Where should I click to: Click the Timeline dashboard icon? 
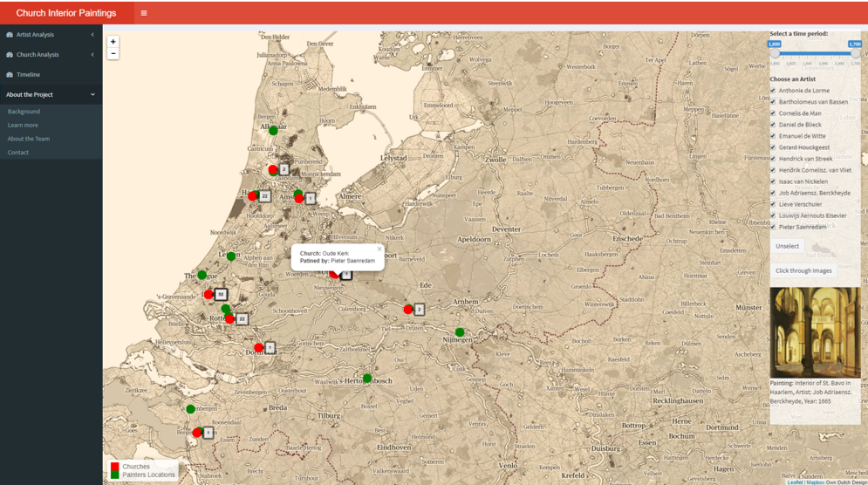tap(10, 75)
